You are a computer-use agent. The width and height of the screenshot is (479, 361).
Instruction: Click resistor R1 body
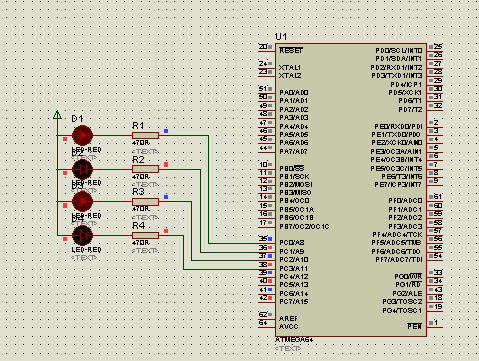tap(145, 135)
